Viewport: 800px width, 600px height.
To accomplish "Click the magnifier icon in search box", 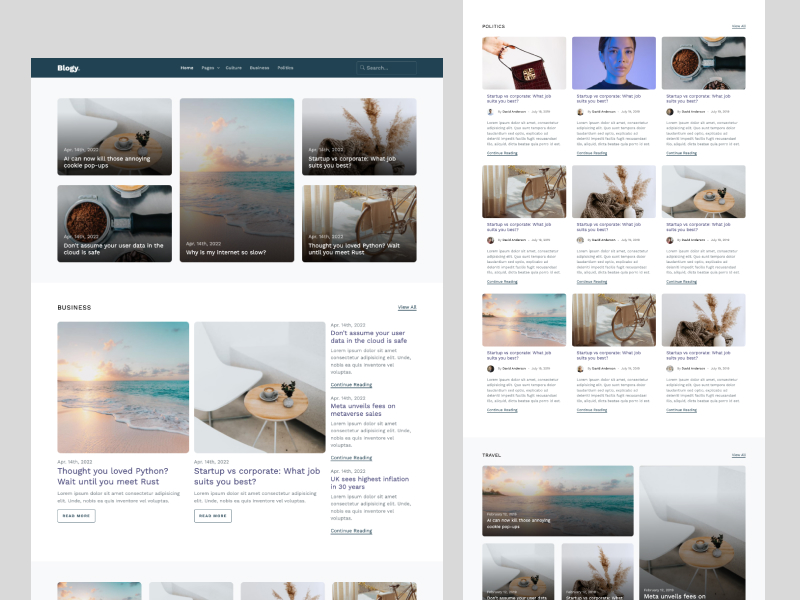I will click(362, 68).
